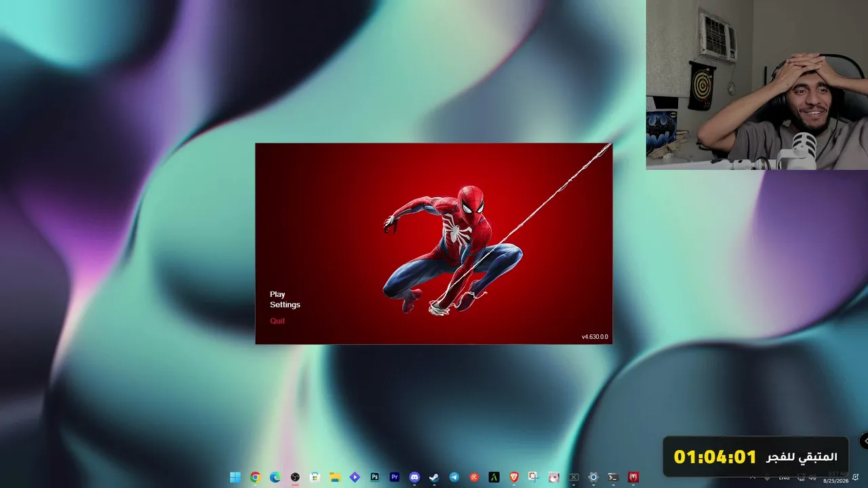Quit the Spider-Man launcher
Image resolution: width=868 pixels, height=488 pixels.
pos(277,321)
